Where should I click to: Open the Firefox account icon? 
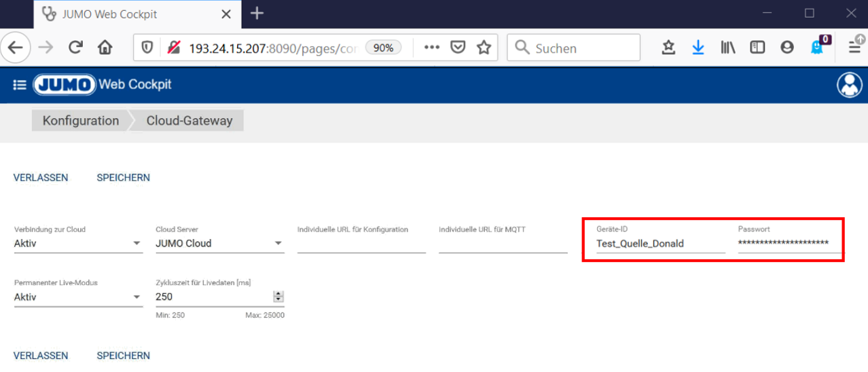tap(787, 48)
